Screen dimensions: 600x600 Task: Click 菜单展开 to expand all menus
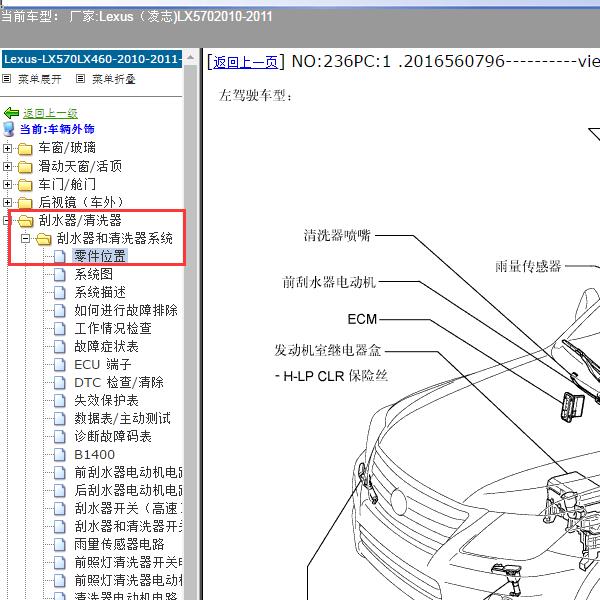40,79
